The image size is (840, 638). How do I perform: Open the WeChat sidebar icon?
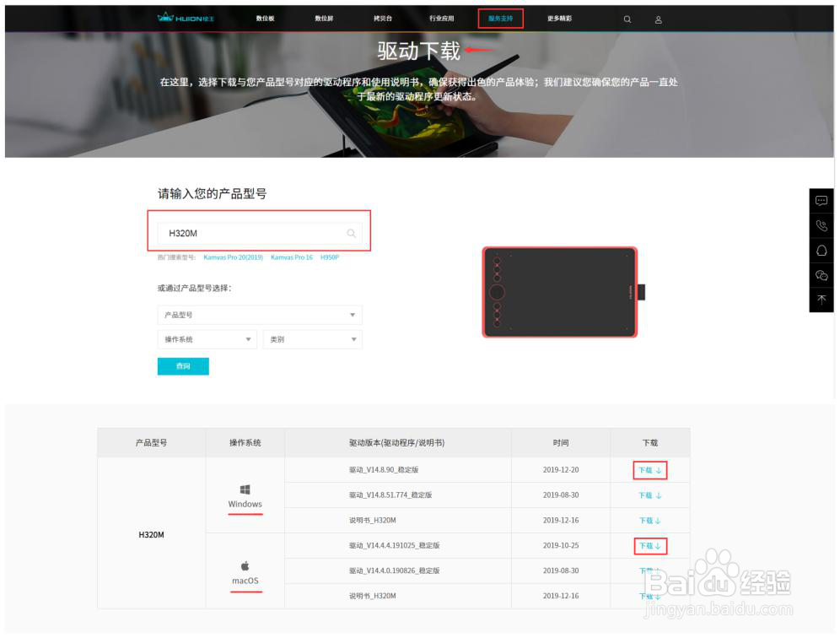(x=821, y=275)
